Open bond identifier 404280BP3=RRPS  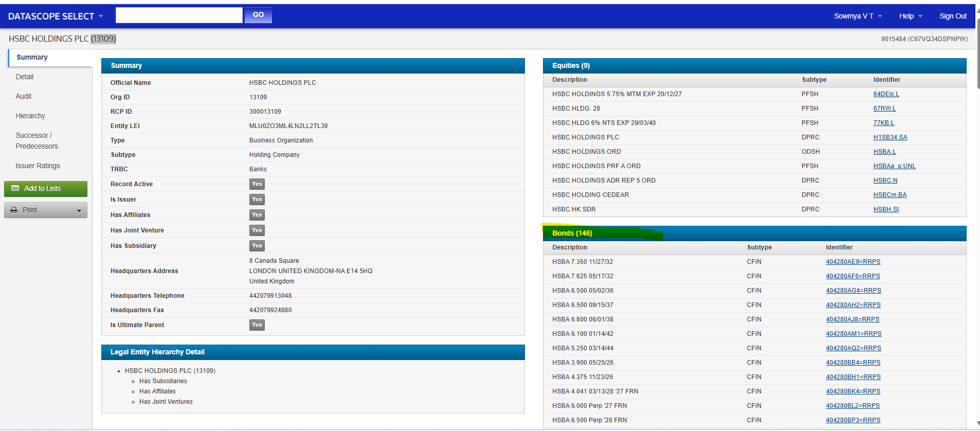853,420
